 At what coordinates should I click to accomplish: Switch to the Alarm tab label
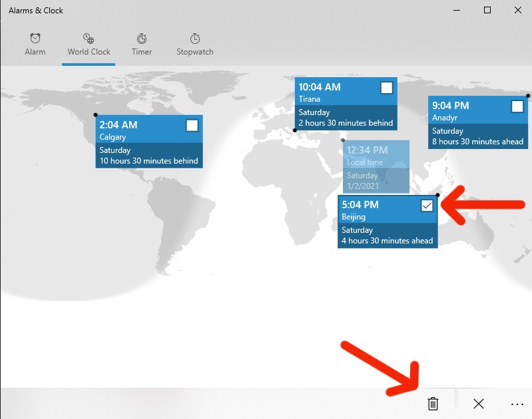[35, 52]
